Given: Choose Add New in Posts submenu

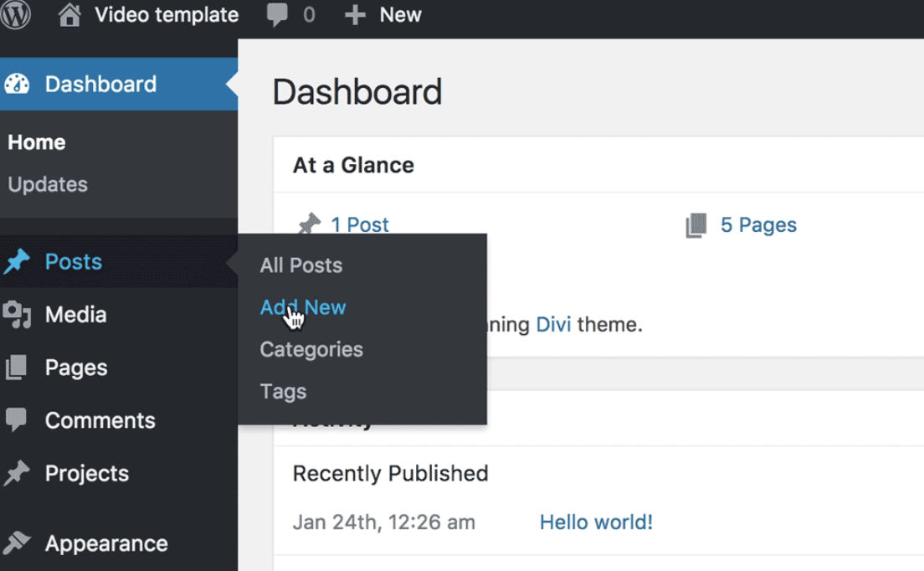Looking at the screenshot, I should point(303,307).
